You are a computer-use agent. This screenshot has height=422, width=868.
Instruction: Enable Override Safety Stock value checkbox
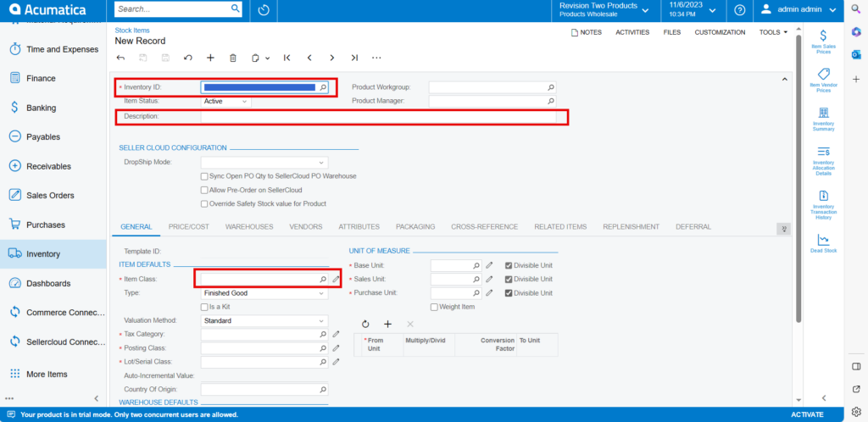click(x=204, y=203)
